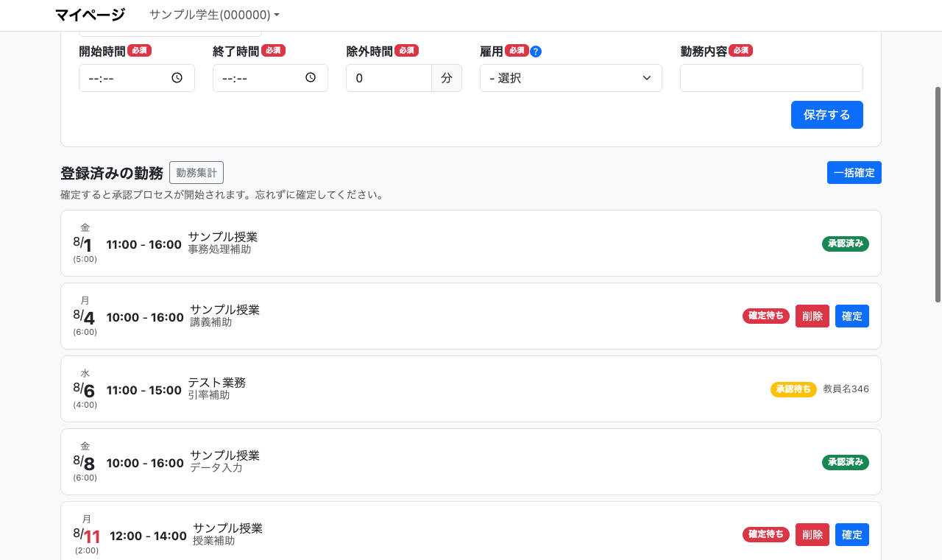Viewport: 942px width, 560px height.
Task: Click the 確定待ち badge on 8/4 entry
Action: tap(766, 316)
